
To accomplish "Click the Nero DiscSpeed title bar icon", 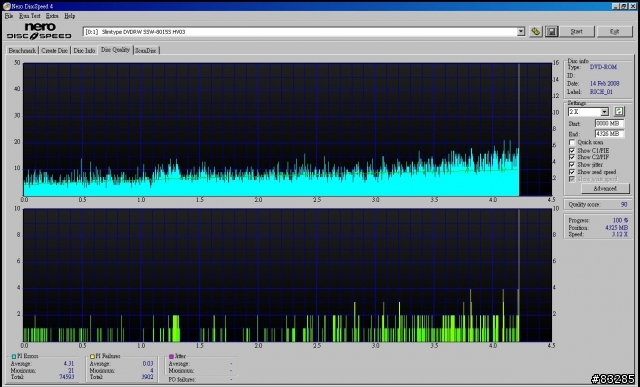I will click(7, 6).
